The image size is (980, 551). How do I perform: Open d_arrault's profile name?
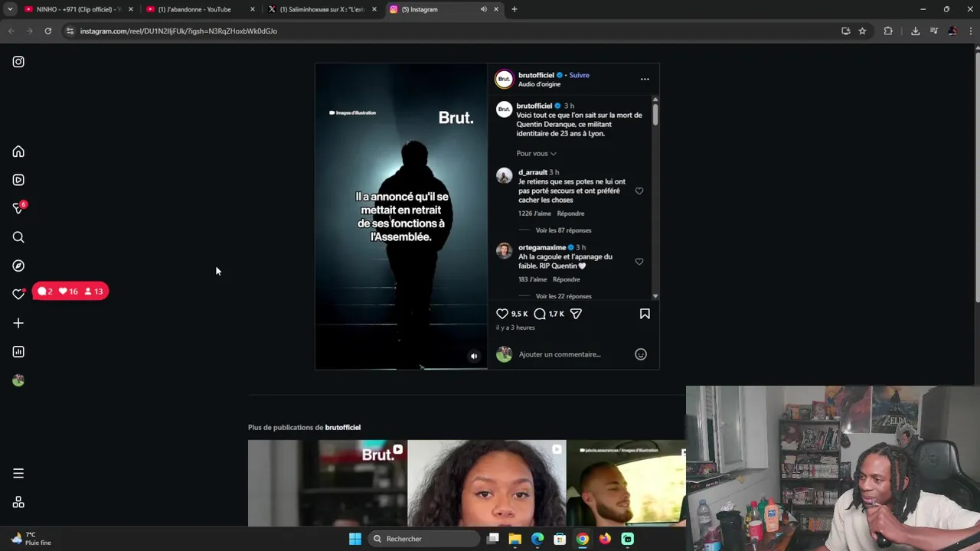point(533,172)
